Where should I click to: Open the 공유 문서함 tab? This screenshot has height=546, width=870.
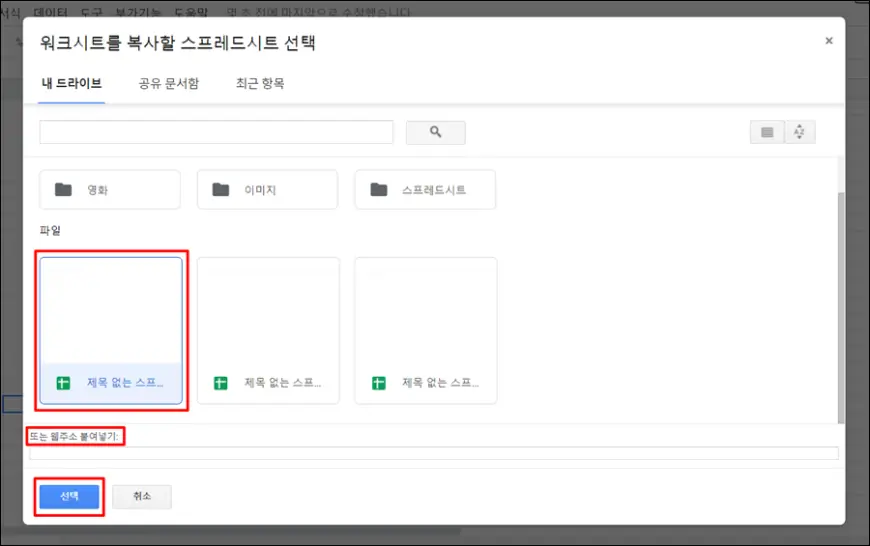168,83
